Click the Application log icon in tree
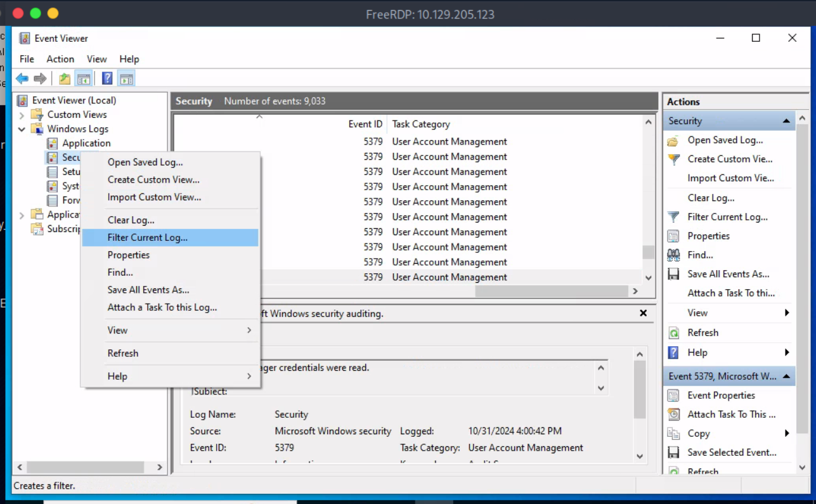This screenshot has width=816, height=504. click(52, 143)
